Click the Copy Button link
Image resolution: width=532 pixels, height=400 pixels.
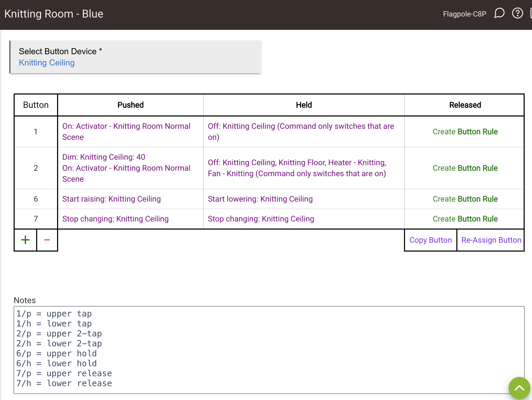click(431, 240)
